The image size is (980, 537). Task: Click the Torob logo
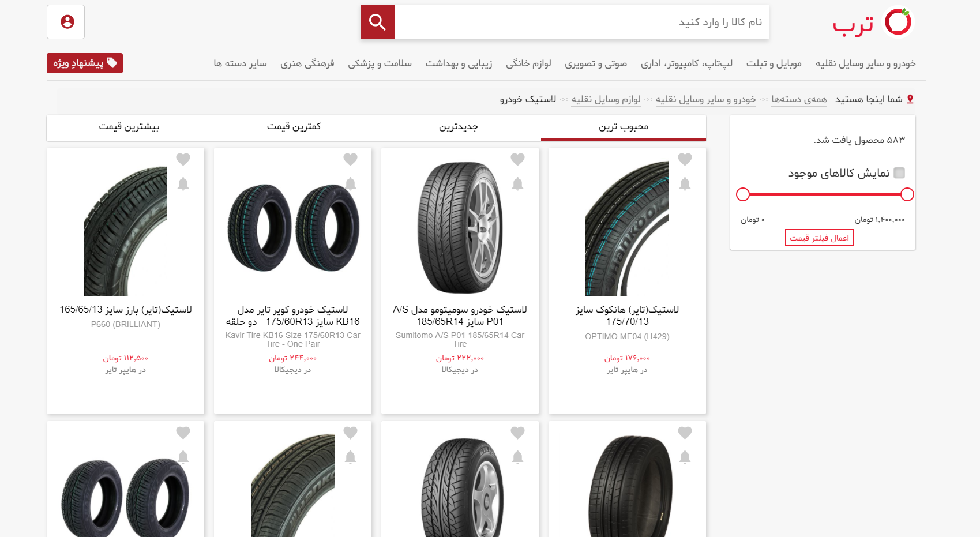[873, 22]
